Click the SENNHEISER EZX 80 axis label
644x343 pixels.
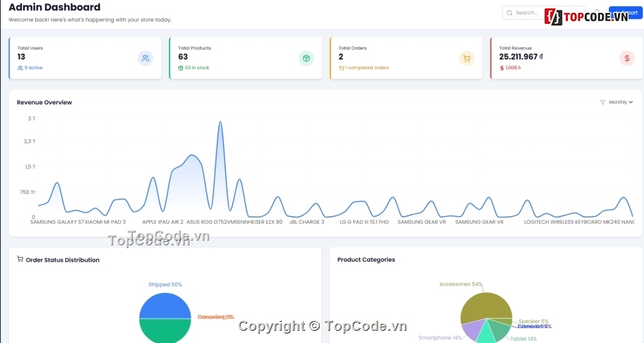(259, 222)
